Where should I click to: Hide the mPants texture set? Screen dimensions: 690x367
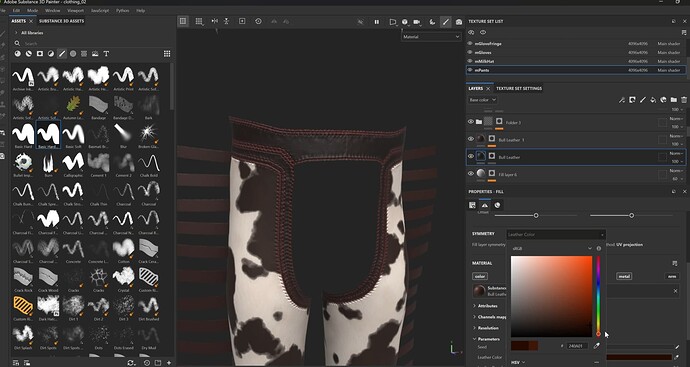click(470, 70)
